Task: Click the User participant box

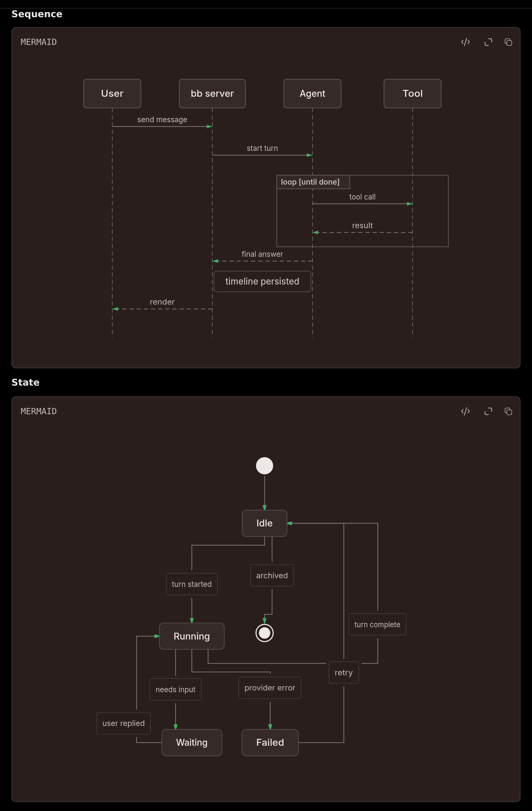Action: click(112, 94)
